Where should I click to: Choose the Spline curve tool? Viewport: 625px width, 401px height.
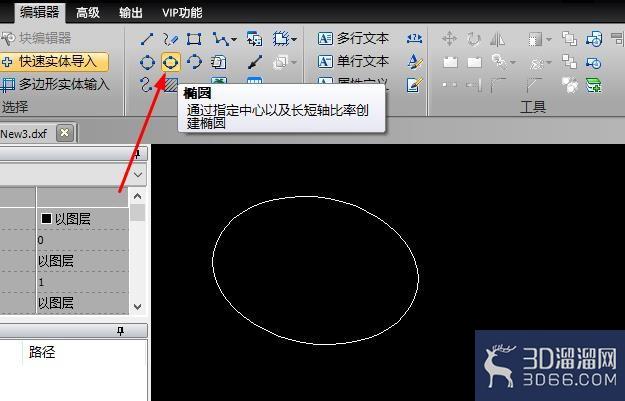(x=146, y=85)
